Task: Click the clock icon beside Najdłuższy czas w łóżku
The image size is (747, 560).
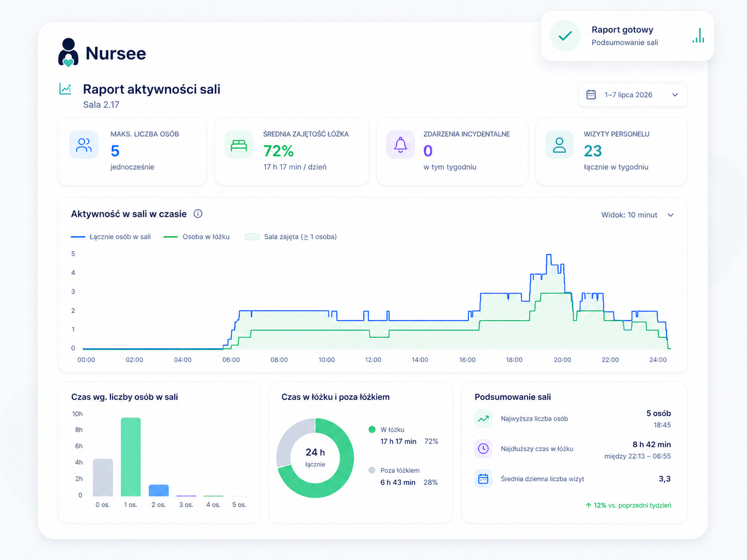Action: point(483,449)
